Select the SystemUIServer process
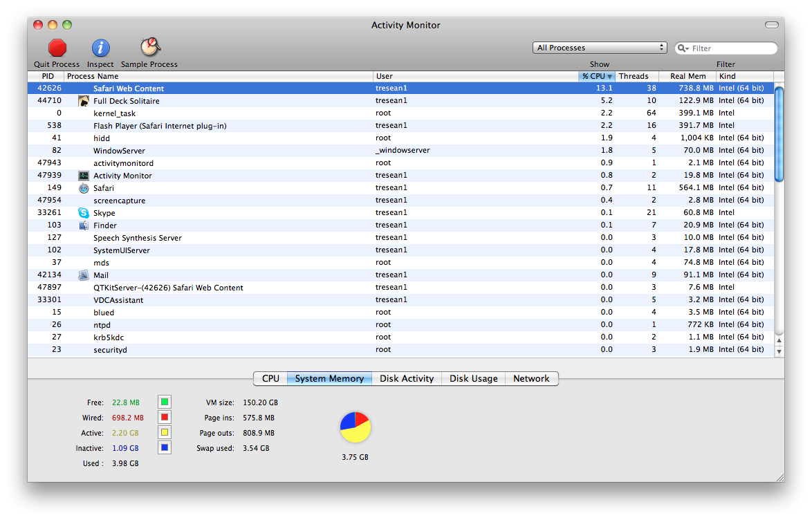 [x=400, y=250]
